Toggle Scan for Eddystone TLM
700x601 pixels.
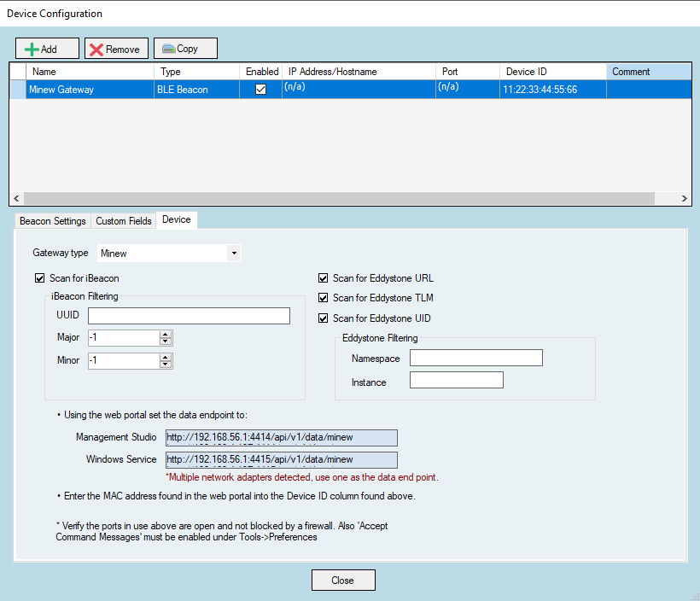click(323, 299)
